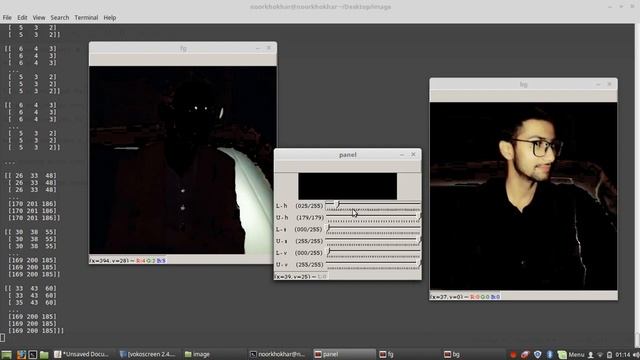
Task: Adjust the U-h slider in panel
Action: coord(373,217)
